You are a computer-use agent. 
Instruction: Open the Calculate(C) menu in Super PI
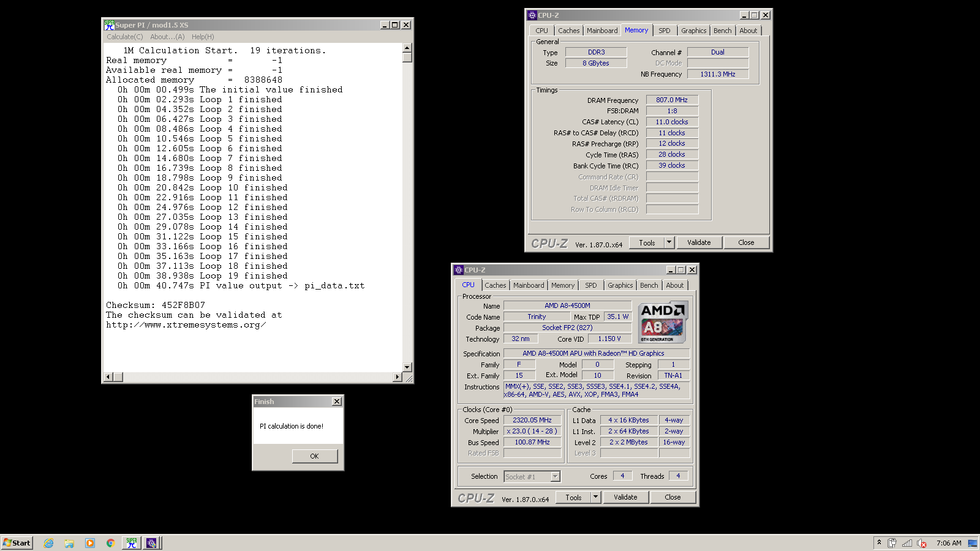point(124,37)
